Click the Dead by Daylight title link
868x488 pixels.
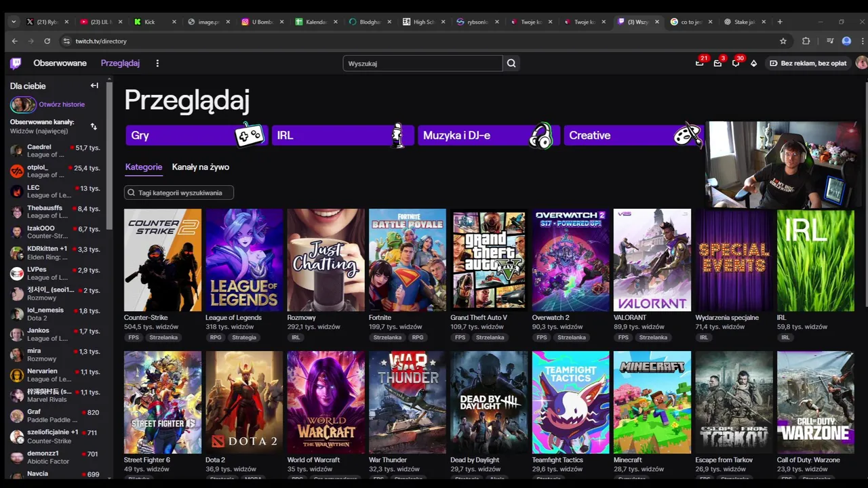pyautogui.click(x=475, y=460)
